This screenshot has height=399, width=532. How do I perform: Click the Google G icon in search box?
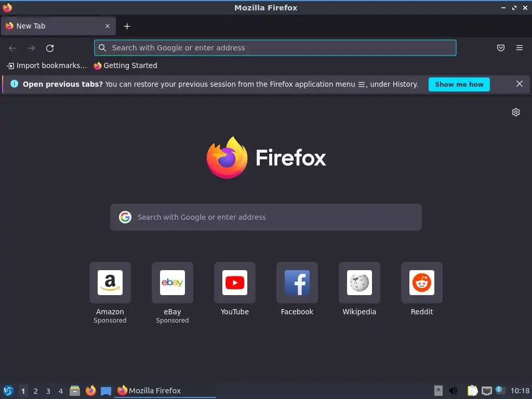125,217
